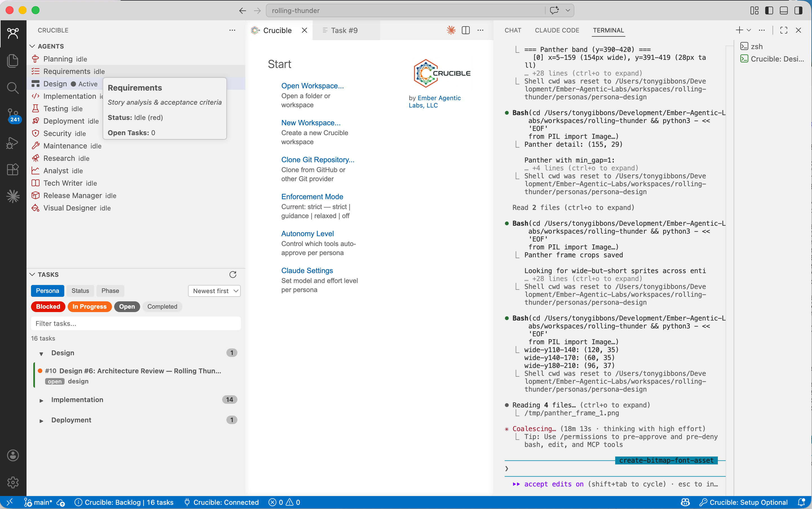Screen dimensions: 812x509
Task: Click the notifications bell in the status bar
Action: tap(802, 502)
